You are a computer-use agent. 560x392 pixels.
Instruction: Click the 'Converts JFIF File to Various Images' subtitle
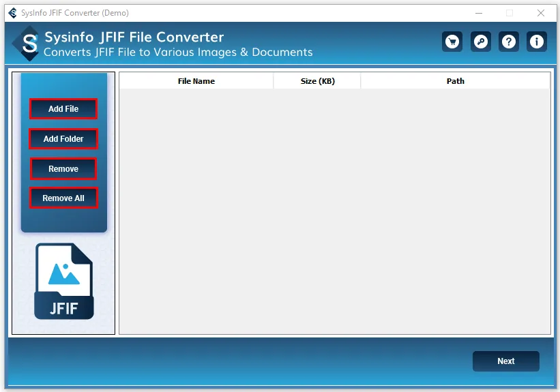coord(178,52)
